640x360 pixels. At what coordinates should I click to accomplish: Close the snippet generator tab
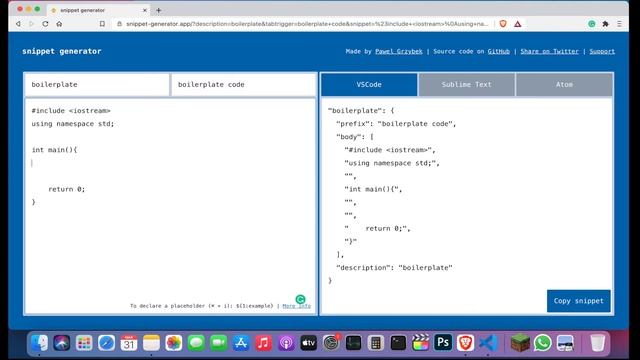pyautogui.click(x=144, y=10)
